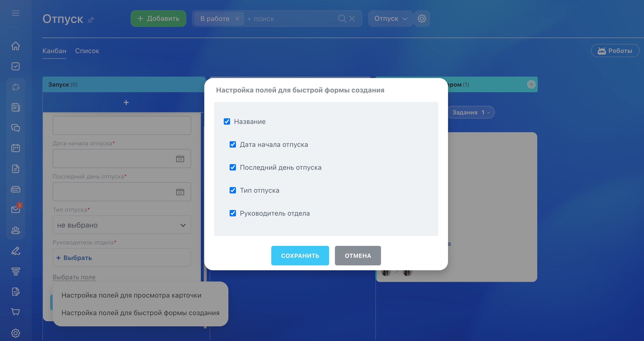Select Настройка полей для просмотра карточки
Screen dimensions: 644x341
(131, 295)
